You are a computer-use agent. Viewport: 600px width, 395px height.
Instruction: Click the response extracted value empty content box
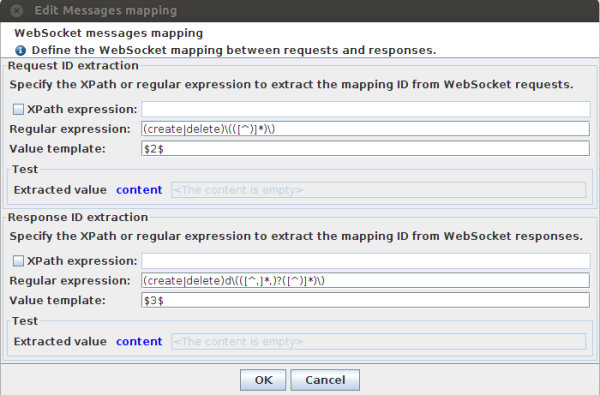coord(378,341)
